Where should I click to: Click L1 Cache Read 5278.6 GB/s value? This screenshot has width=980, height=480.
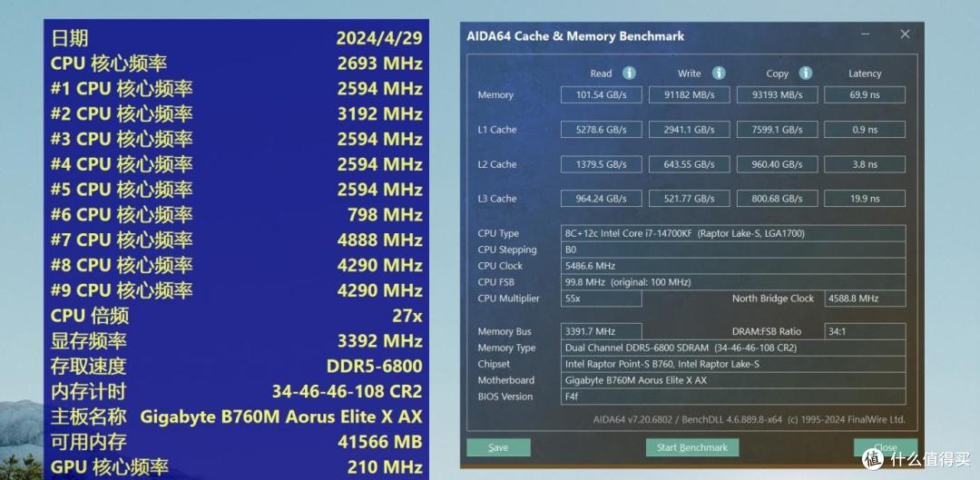(602, 130)
